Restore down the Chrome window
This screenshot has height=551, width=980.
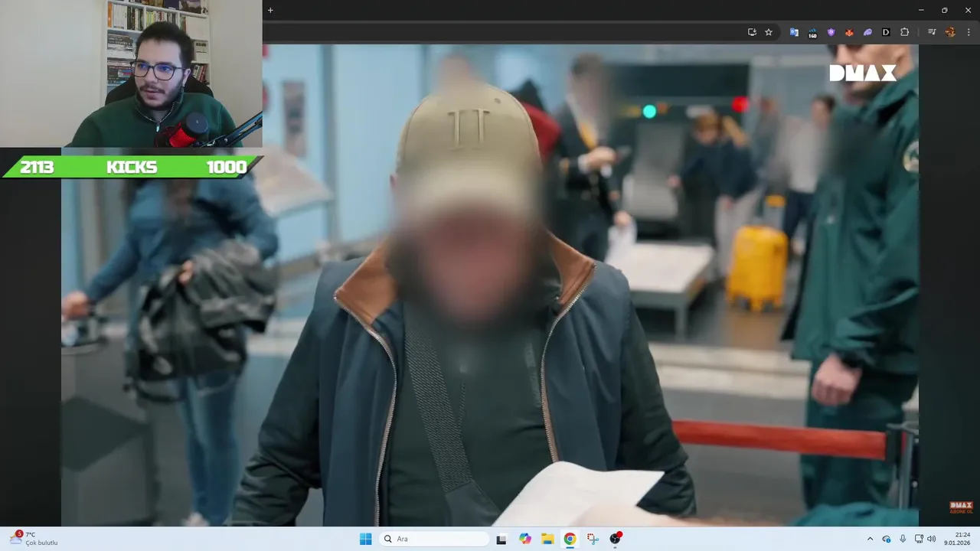[944, 10]
